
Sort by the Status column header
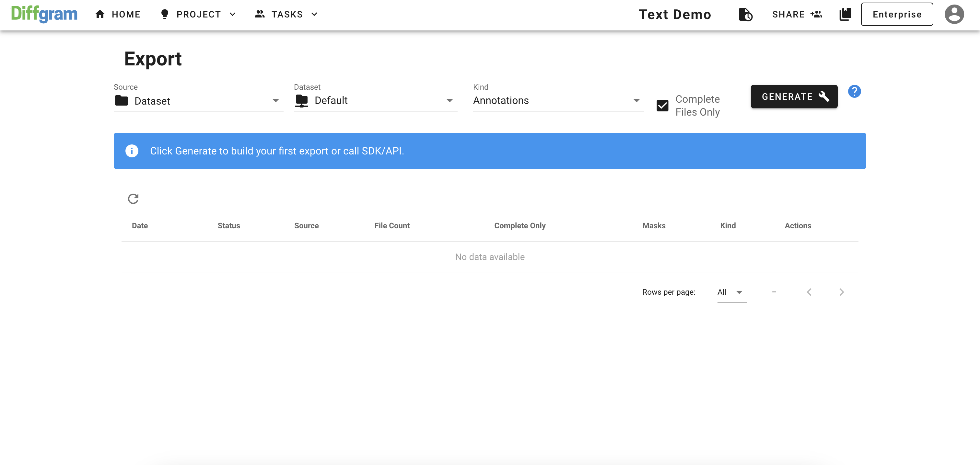click(x=229, y=226)
